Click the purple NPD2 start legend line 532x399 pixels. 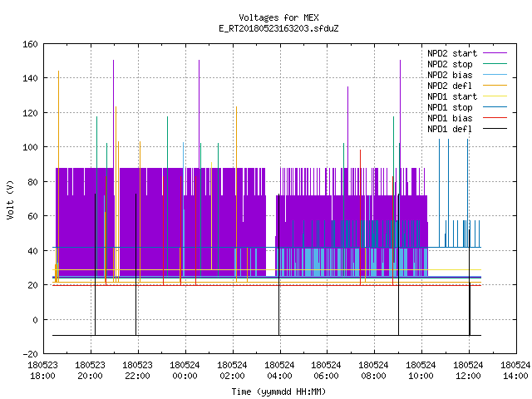pyautogui.click(x=495, y=53)
